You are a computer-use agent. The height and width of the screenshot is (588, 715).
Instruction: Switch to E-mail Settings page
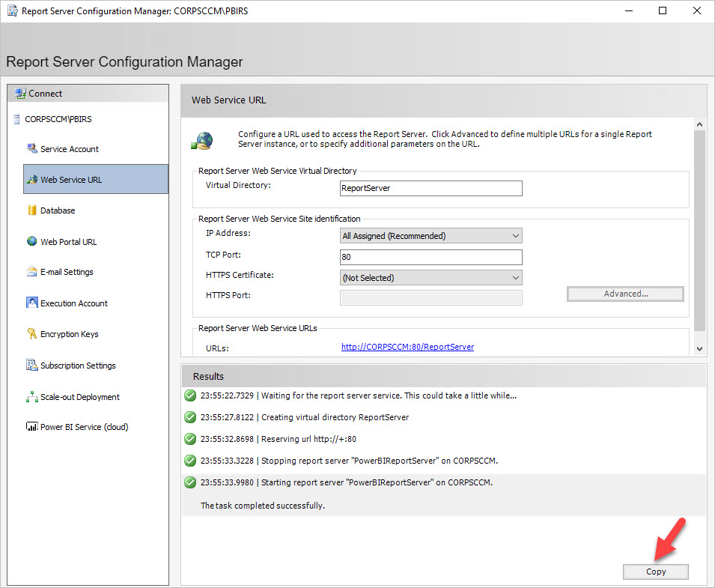coord(67,272)
